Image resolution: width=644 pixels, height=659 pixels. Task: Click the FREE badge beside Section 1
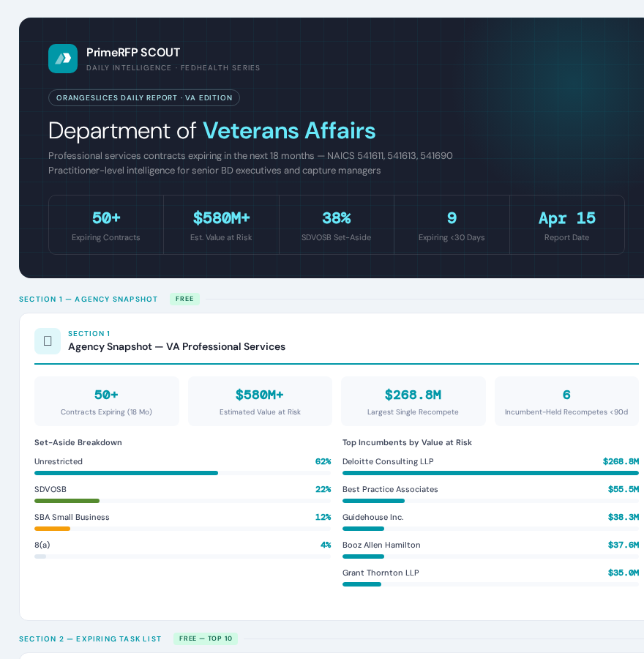coord(184,299)
